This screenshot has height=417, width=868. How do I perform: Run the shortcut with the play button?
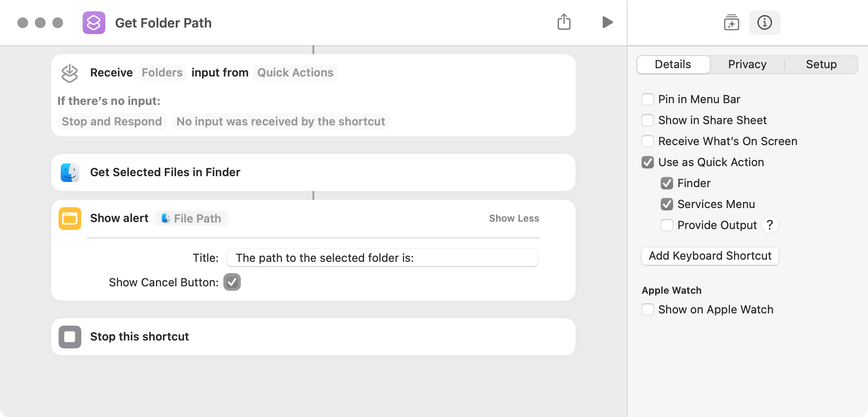(607, 22)
